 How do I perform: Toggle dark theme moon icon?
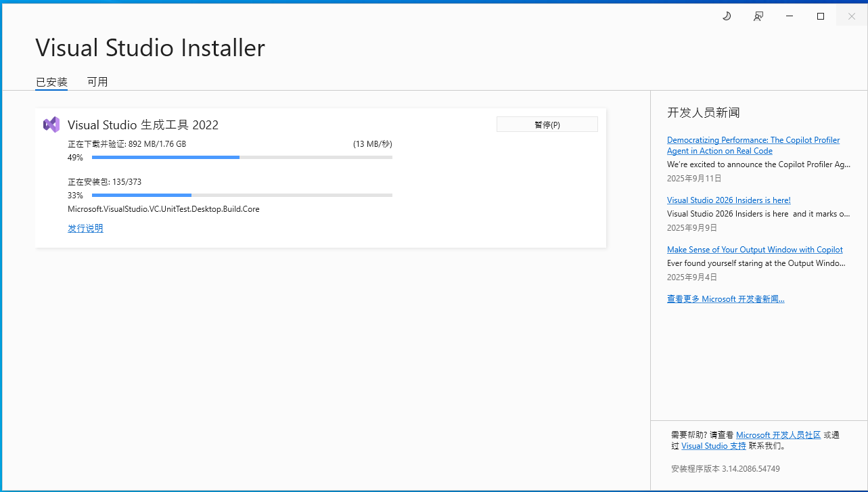click(x=727, y=16)
